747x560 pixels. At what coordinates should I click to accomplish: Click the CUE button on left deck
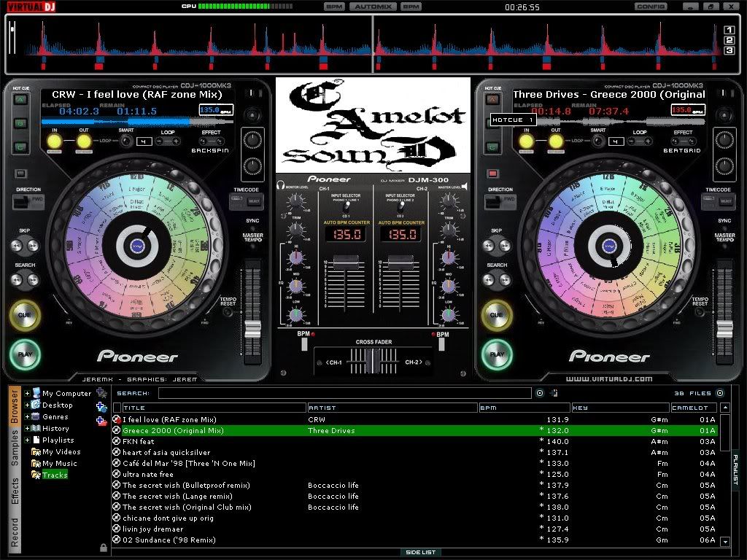[x=24, y=315]
